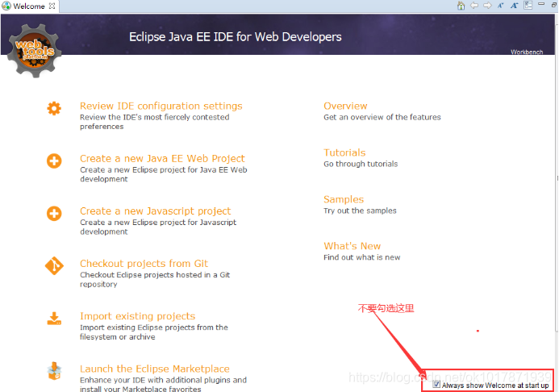Click text 'Try out the samples'
Viewport: 559px width, 392px height.
tap(360, 211)
